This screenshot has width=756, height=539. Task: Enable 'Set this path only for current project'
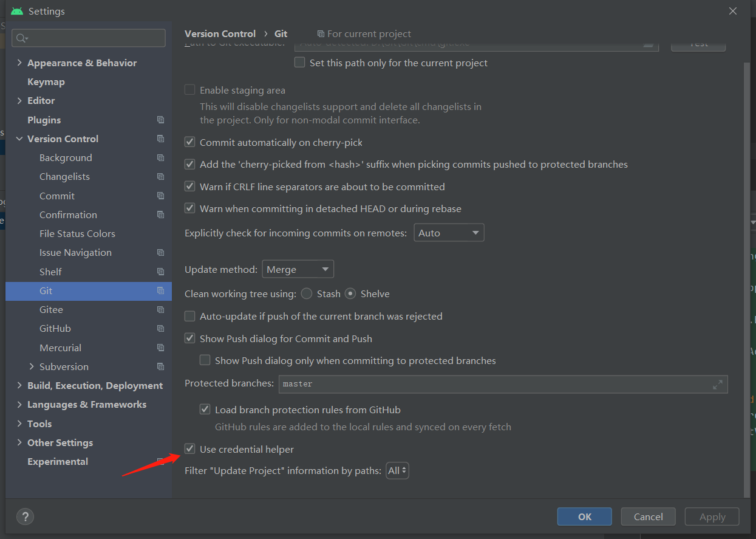pos(299,62)
